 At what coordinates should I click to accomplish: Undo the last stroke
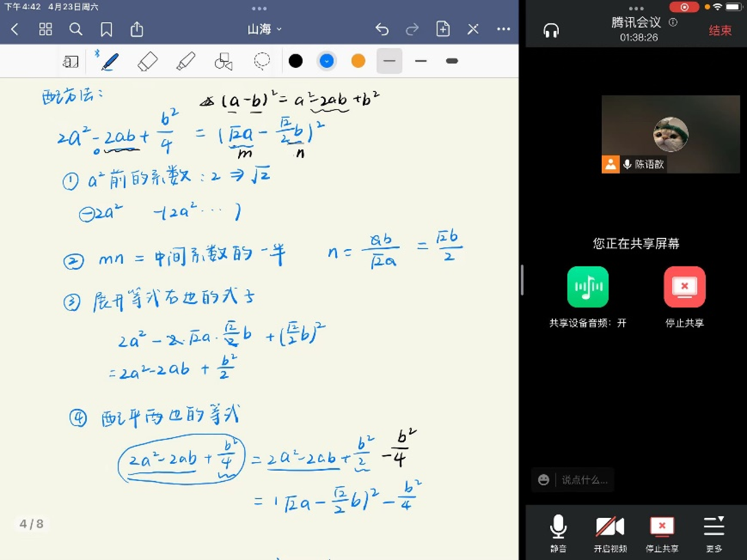point(382,29)
